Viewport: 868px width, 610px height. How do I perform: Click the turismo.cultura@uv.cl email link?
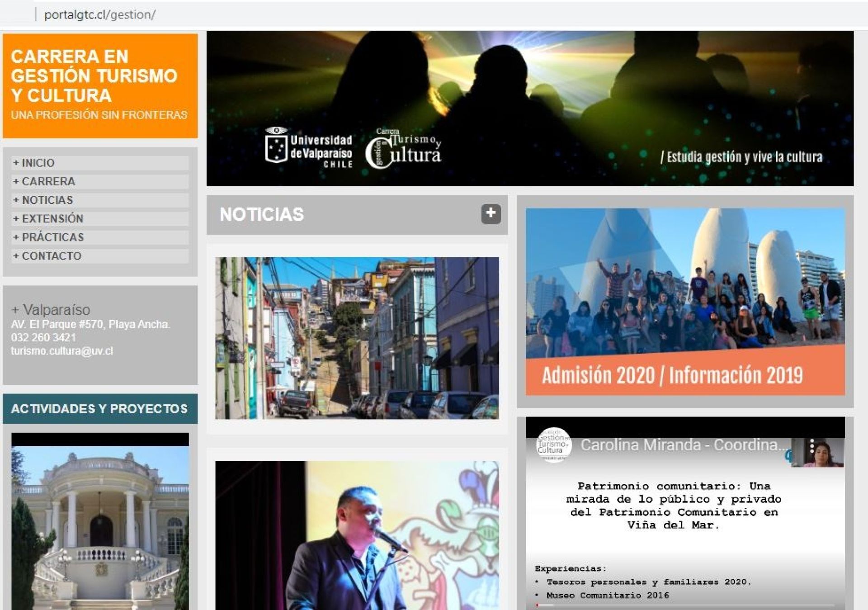(62, 351)
